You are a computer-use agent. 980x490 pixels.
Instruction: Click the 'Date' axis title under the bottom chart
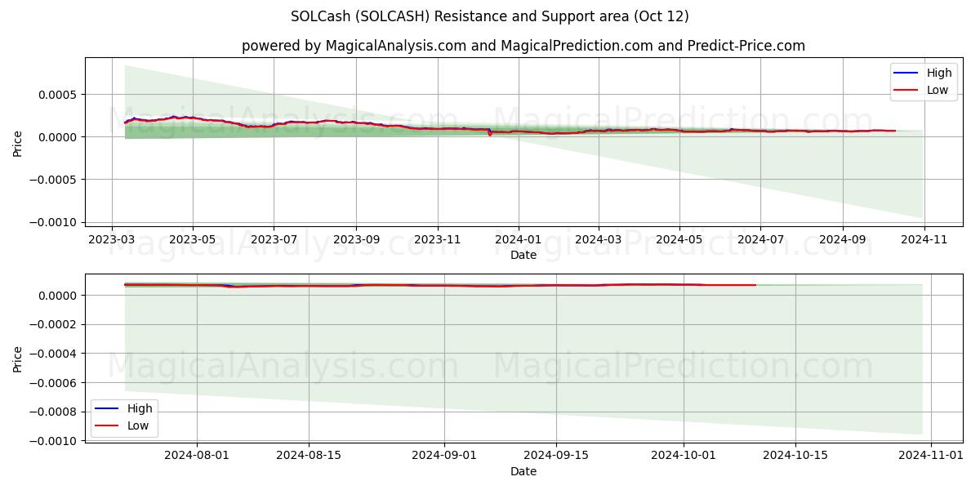coord(523,471)
